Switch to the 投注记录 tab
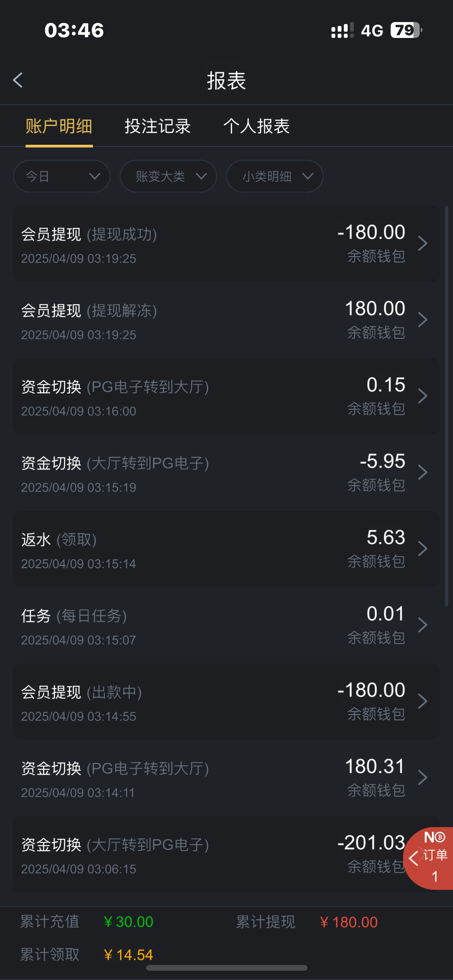 pos(158,126)
